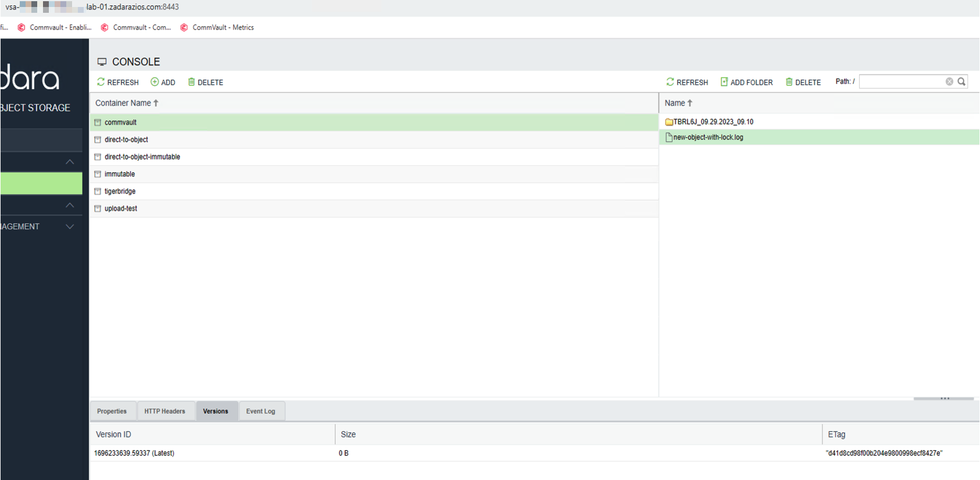Screen dimensions: 980x480
Task: Click the Add Folder icon
Action: [724, 82]
